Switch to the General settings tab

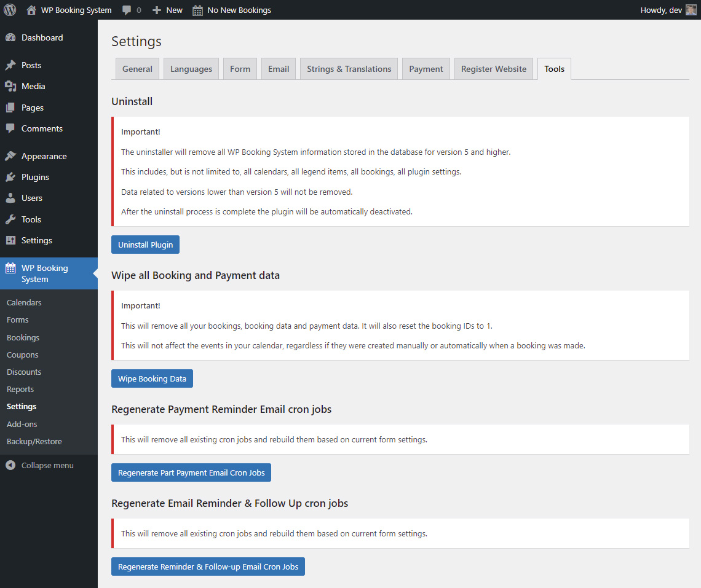tap(137, 69)
